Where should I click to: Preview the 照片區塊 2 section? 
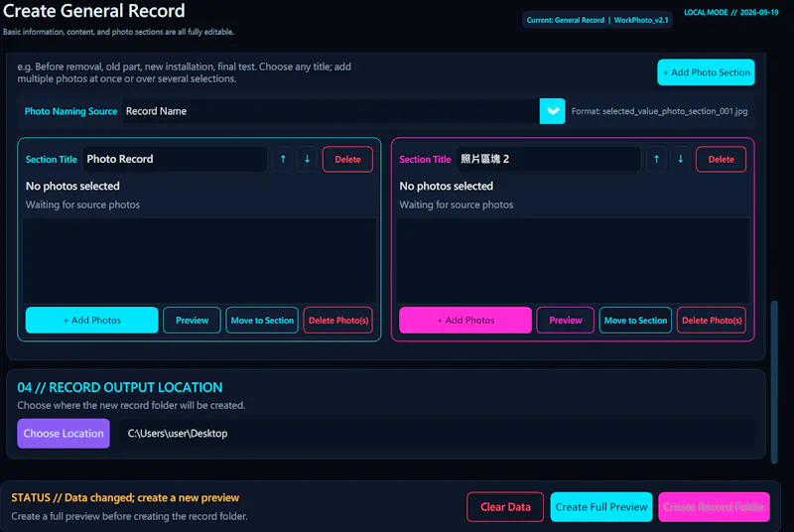(565, 320)
